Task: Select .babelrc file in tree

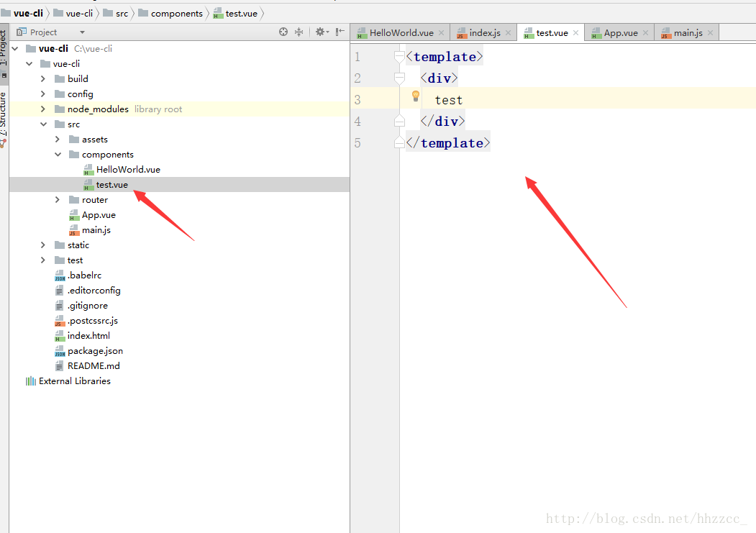Action: coord(84,275)
